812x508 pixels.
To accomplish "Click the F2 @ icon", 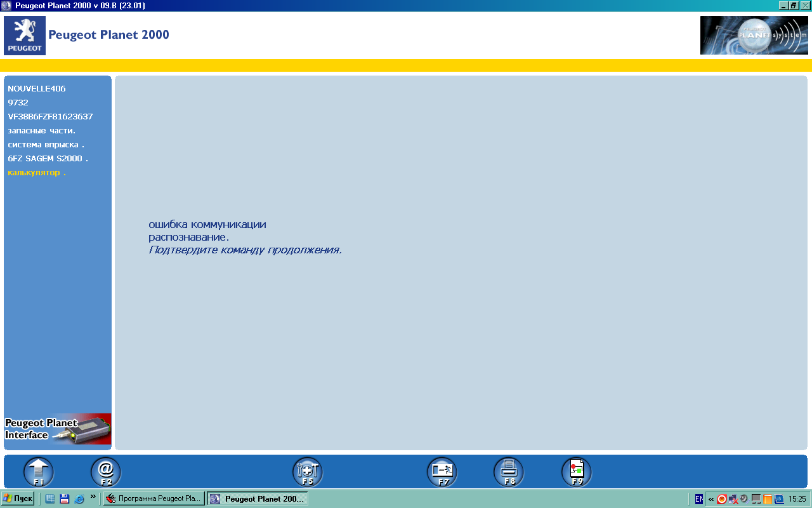I will tap(106, 472).
